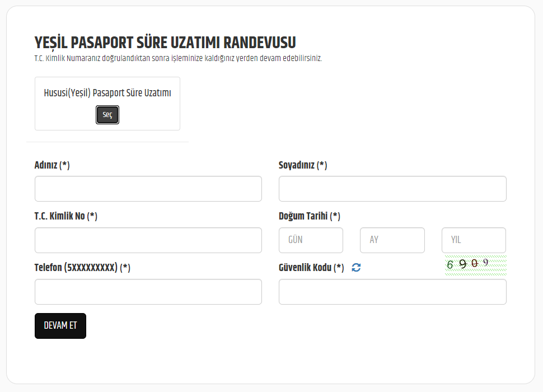Click into the Soyadınız input box
Screen dimensions: 543x392
(392, 189)
